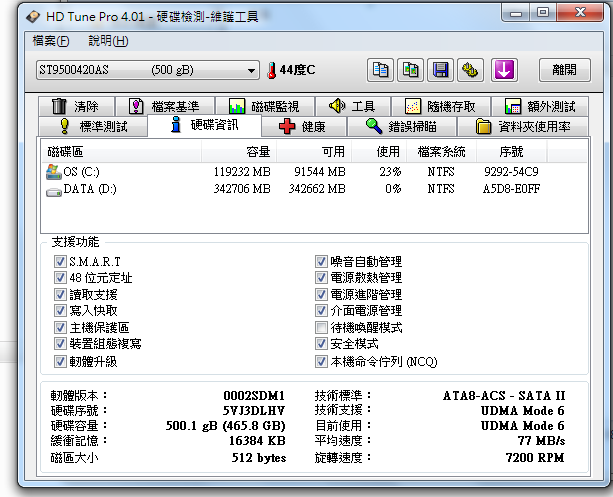Click the 23% usage cell
Image resolution: width=613 pixels, height=497 pixels.
pos(390,172)
